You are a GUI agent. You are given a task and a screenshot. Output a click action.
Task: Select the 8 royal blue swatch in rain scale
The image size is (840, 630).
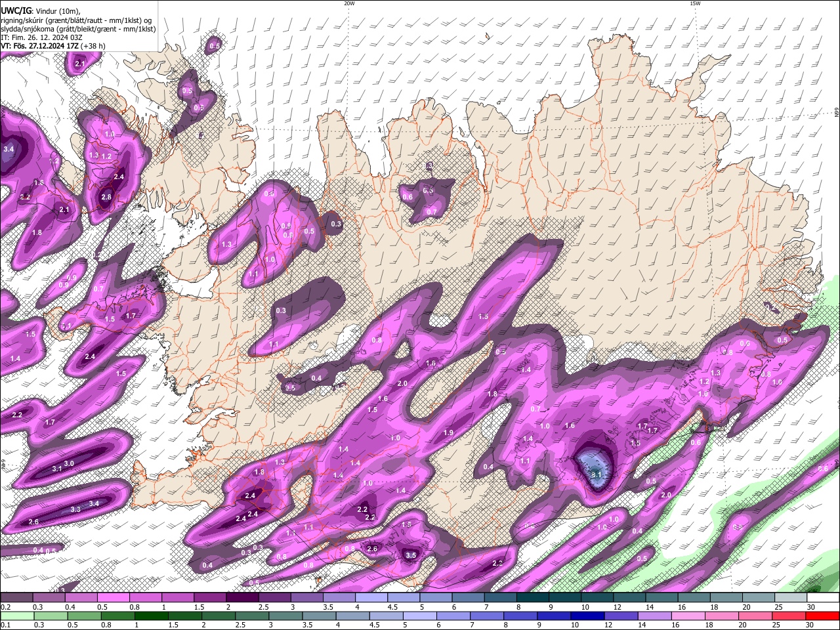click(x=520, y=616)
